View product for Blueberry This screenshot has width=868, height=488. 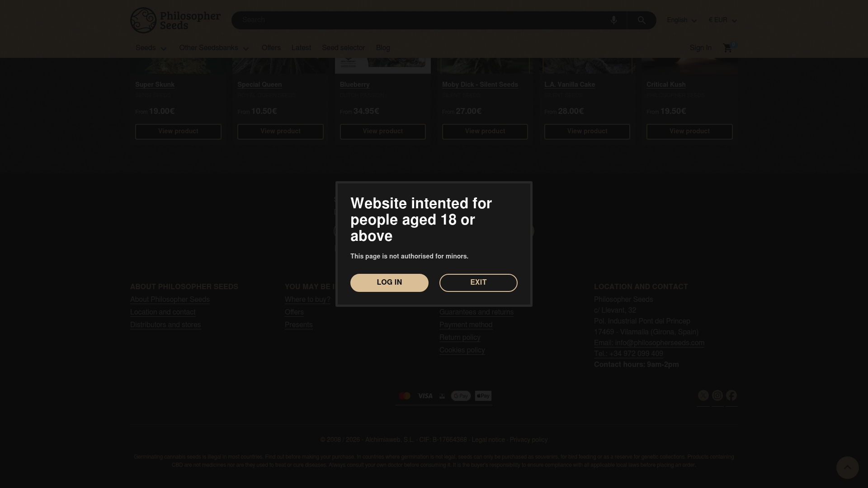[383, 131]
